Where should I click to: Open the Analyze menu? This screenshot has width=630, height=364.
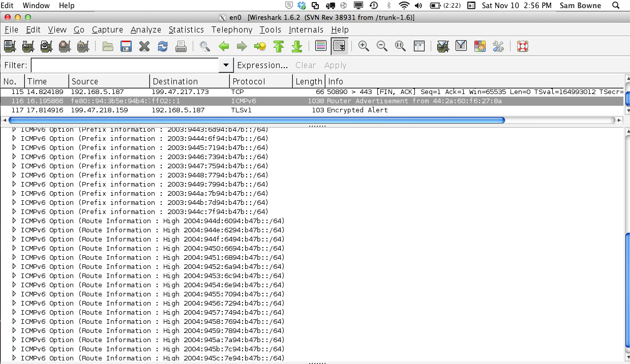pyautogui.click(x=146, y=29)
